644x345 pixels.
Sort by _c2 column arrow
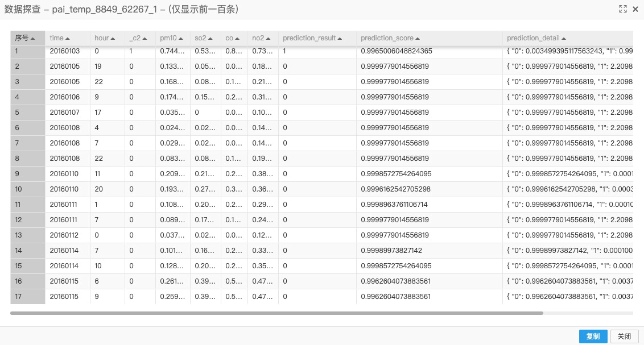point(145,39)
